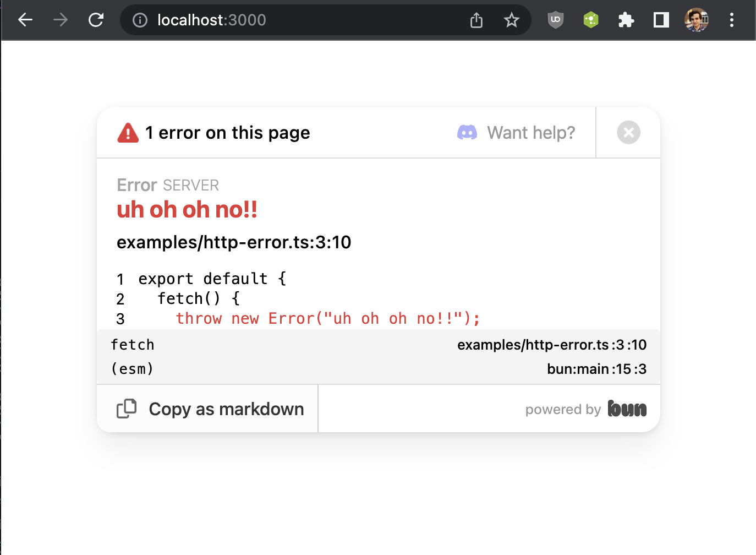Click the Discord logo icon
This screenshot has width=756, height=555.
click(467, 132)
